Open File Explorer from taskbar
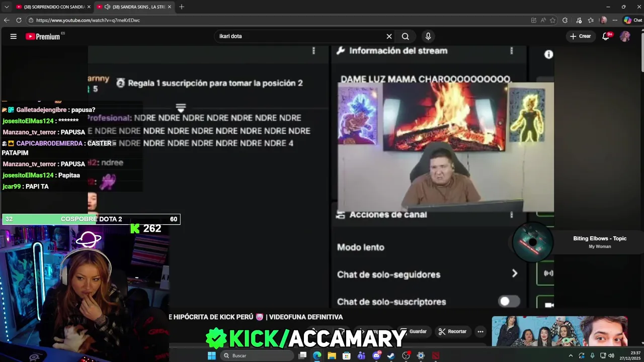Image resolution: width=644 pixels, height=362 pixels. pos(332,355)
